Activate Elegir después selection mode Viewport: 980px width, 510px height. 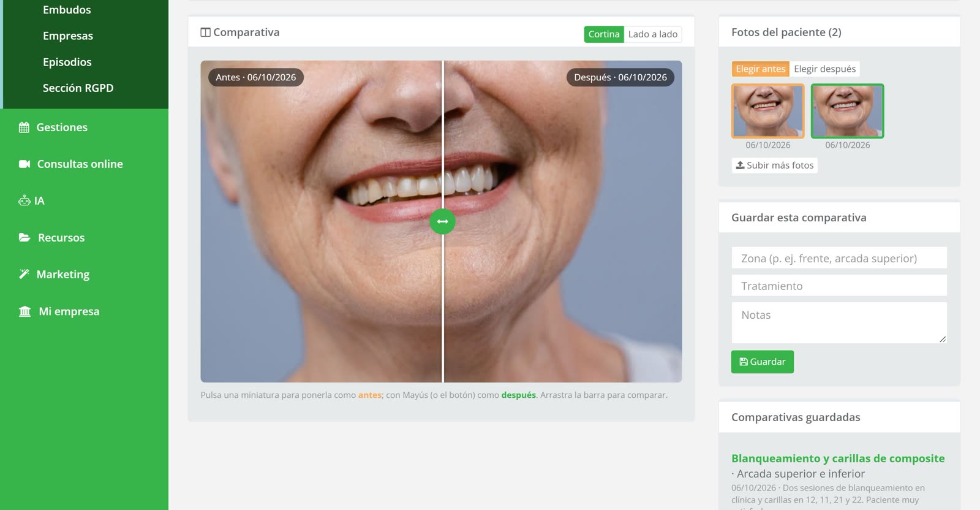pos(825,69)
